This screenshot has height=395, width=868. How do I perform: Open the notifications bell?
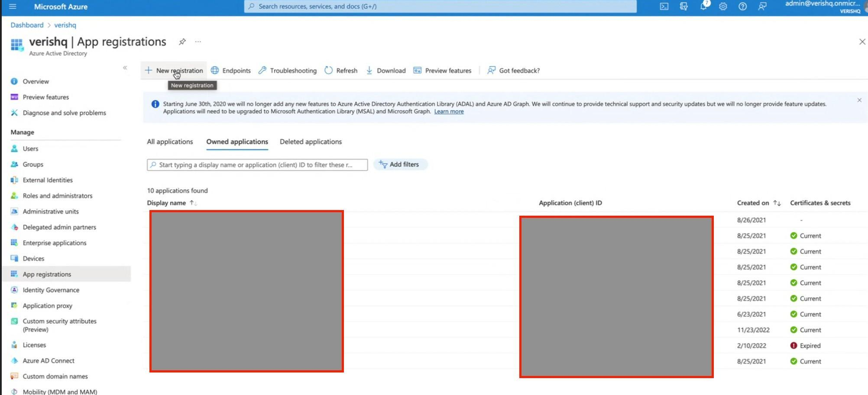point(703,7)
